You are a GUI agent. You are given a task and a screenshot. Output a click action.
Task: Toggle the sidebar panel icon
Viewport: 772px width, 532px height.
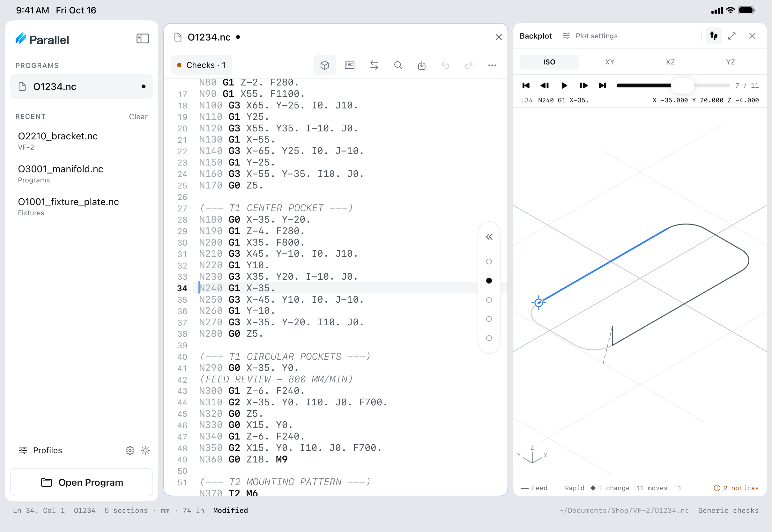pyautogui.click(x=142, y=39)
